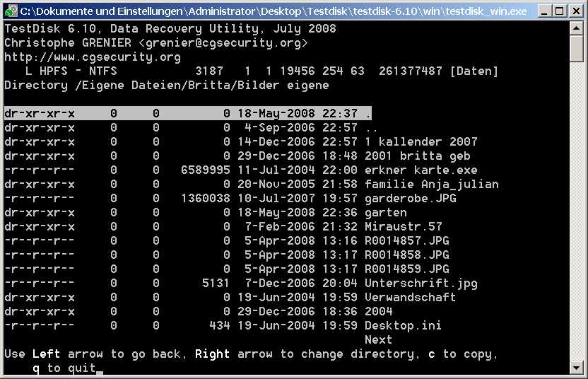
Task: Click the '[Daten]' partition label
Action: [474, 71]
